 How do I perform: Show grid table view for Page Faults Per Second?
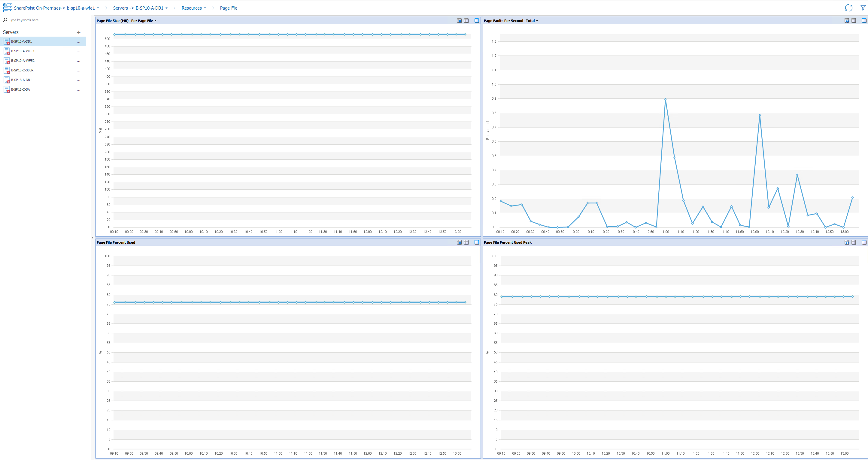(854, 20)
